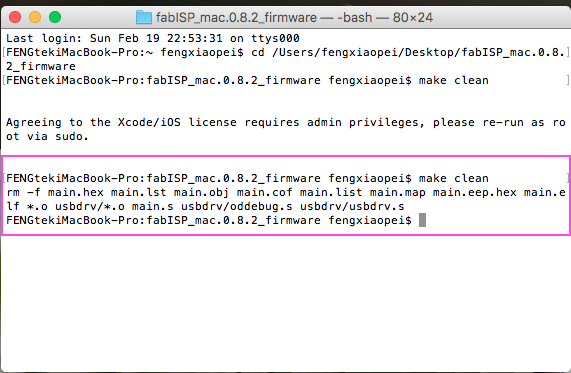Click 'main.eep.hex' in rm output
Screen dimensions: 571x373
(474, 192)
